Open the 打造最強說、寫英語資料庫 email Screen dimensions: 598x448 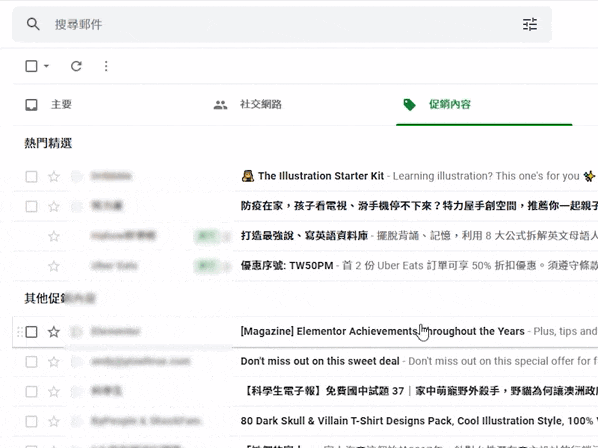(x=304, y=236)
